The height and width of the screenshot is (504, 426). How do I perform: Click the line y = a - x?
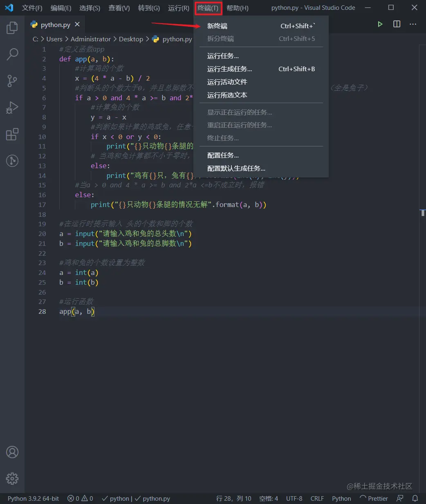point(109,117)
